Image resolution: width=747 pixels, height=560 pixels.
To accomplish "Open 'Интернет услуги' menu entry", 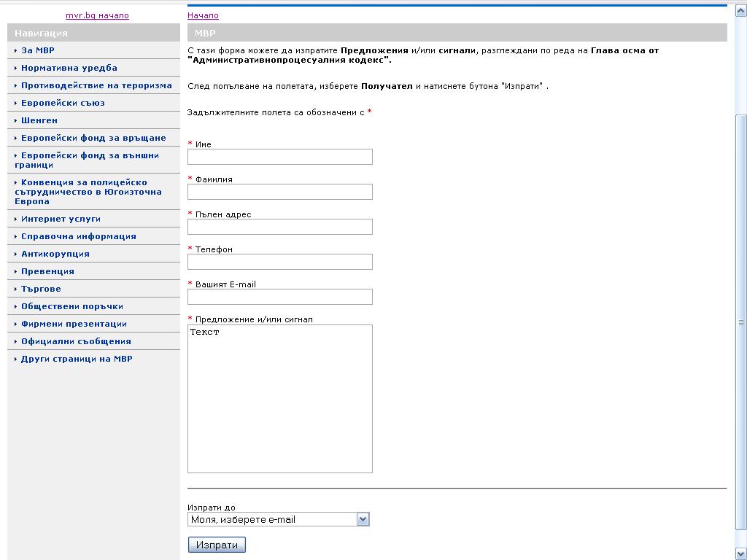I will tap(61, 219).
